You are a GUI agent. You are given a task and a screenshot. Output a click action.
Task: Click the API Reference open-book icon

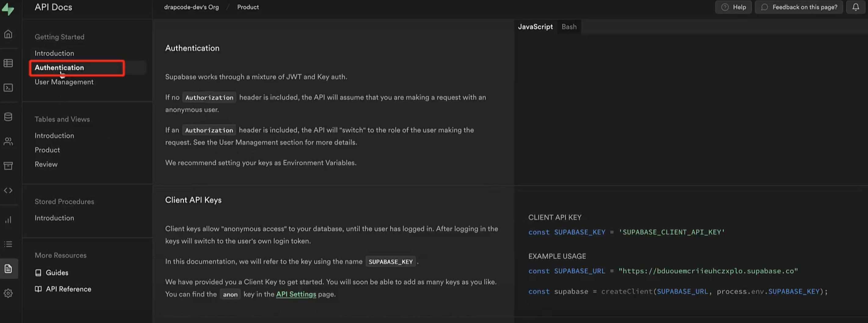click(38, 289)
